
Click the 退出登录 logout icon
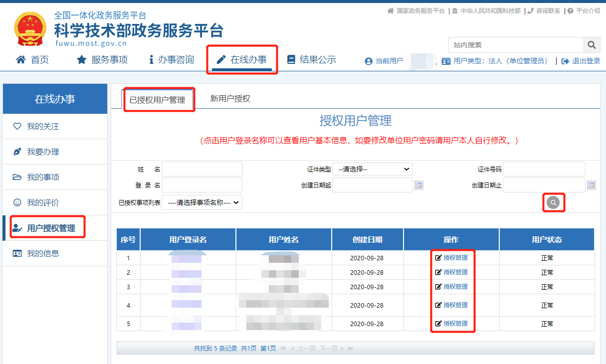point(565,61)
